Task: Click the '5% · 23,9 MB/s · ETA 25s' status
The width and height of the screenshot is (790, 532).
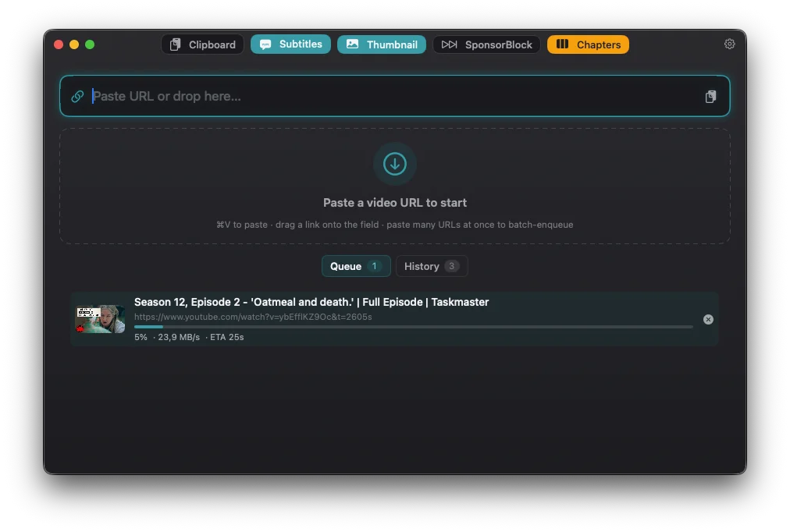Action: (189, 337)
